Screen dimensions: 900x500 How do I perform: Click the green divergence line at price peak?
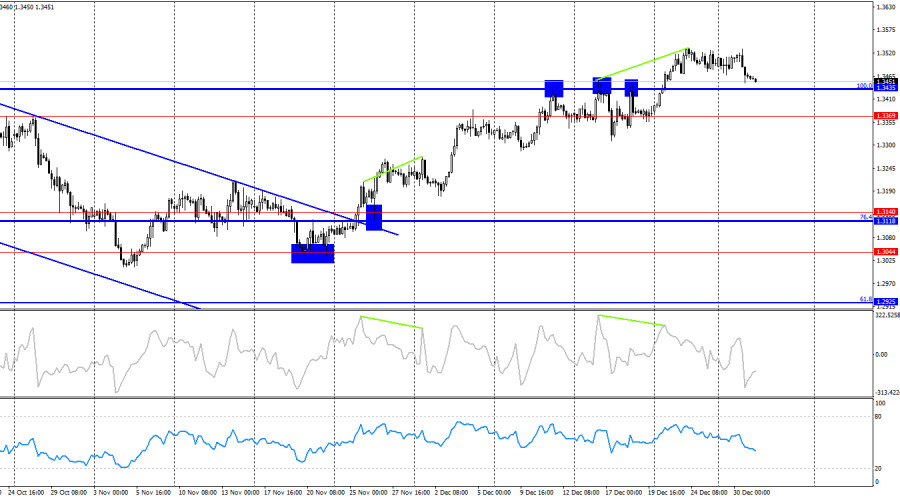click(640, 63)
